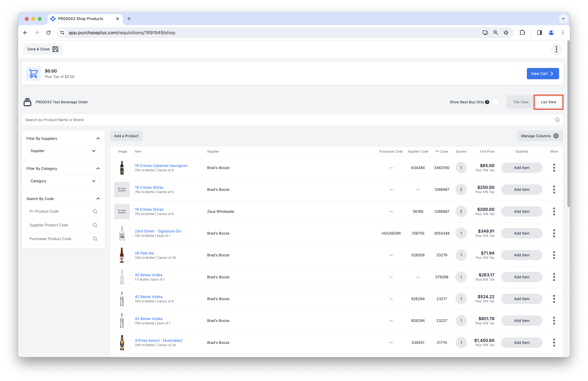
Task: Click the browser bookmark star icon
Action: tap(506, 33)
